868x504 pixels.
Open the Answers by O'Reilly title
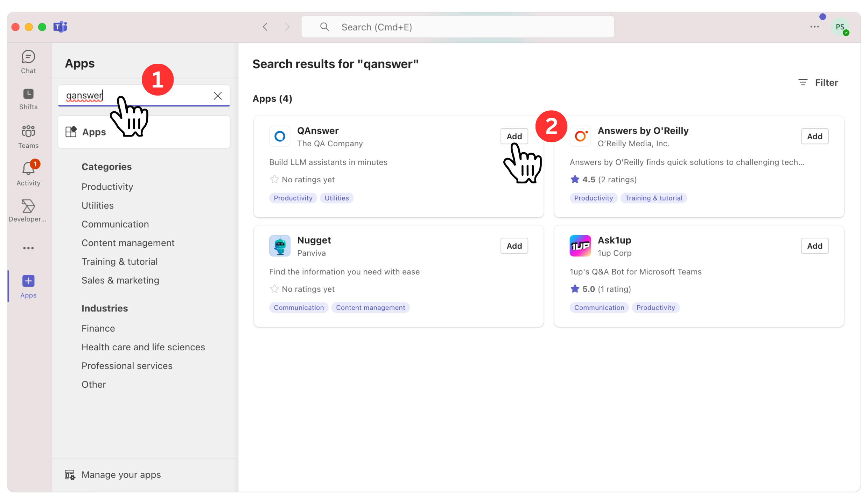tap(643, 131)
